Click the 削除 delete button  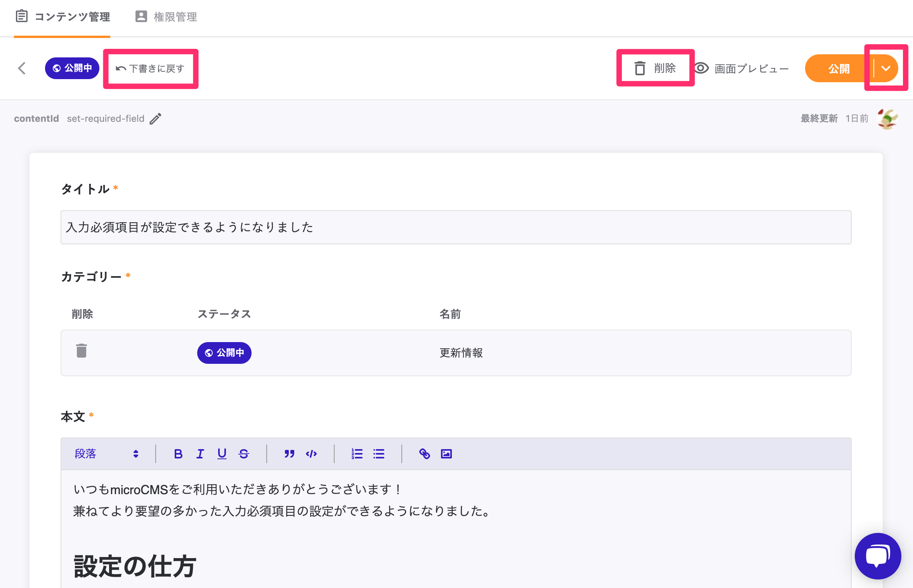click(x=655, y=68)
